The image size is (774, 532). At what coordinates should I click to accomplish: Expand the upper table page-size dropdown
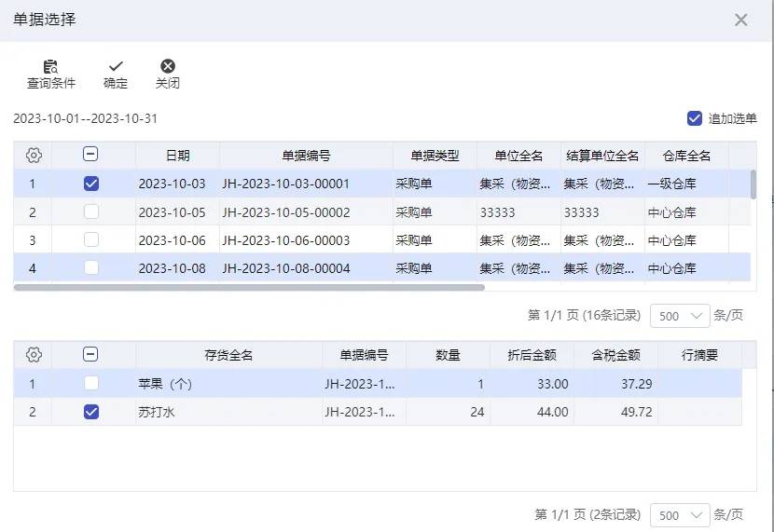[680, 316]
